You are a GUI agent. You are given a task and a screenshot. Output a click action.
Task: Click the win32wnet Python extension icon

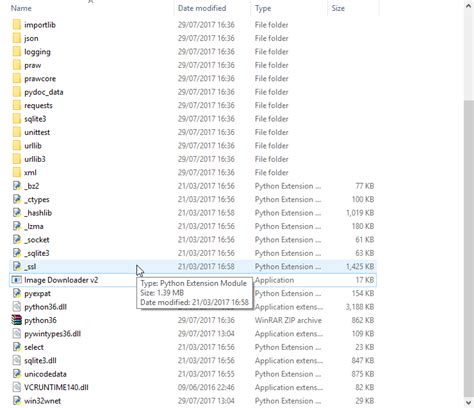17,401
